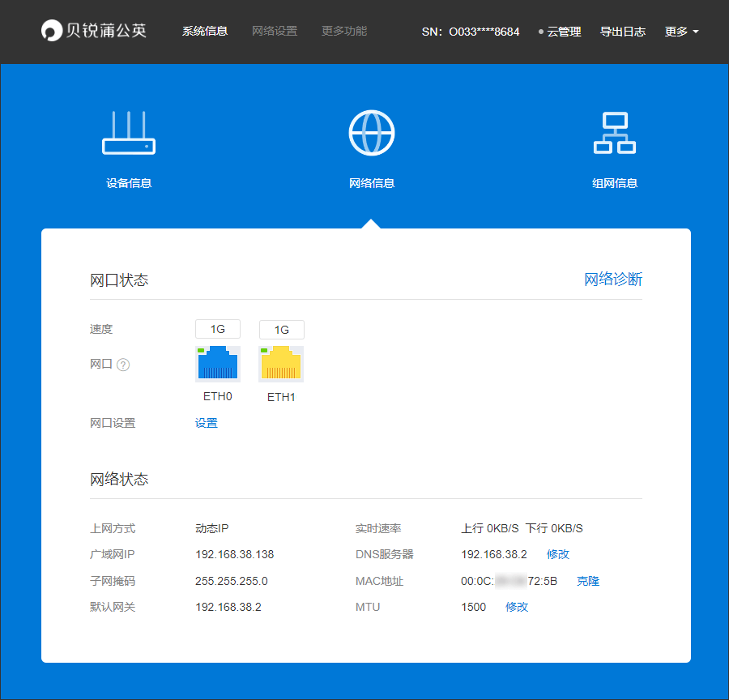
Task: Open the 网口 help question mark icon
Action: click(122, 365)
